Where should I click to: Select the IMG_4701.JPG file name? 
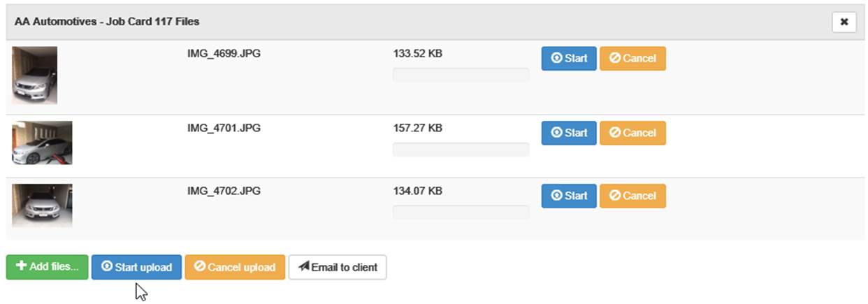click(224, 128)
